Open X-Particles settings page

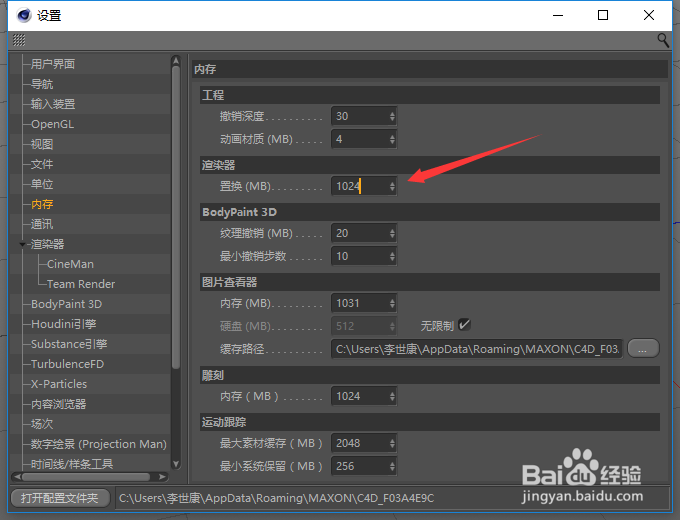tap(59, 384)
